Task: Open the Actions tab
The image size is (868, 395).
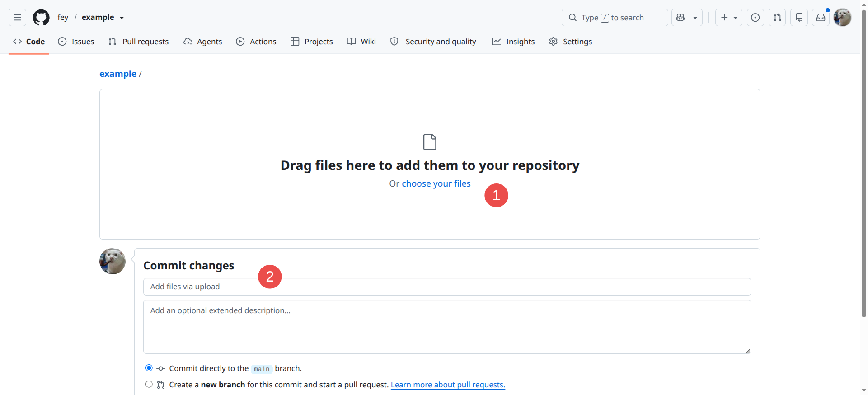Action: 256,42
